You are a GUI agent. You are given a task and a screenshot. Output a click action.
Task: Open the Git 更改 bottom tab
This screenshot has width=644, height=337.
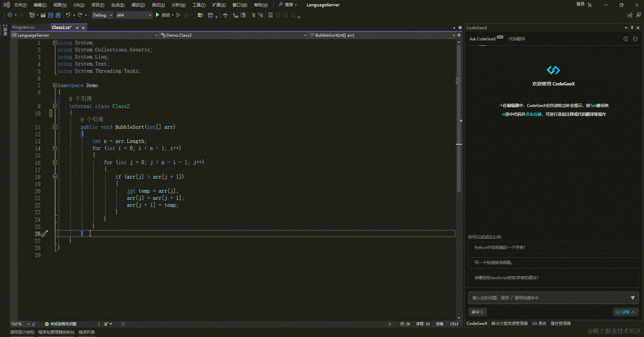point(539,323)
